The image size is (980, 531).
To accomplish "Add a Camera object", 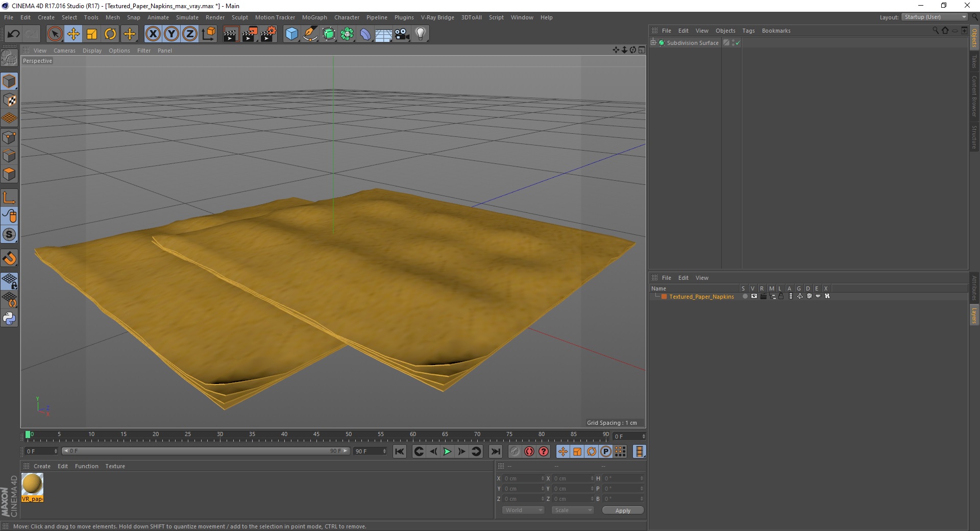I will click(x=402, y=34).
